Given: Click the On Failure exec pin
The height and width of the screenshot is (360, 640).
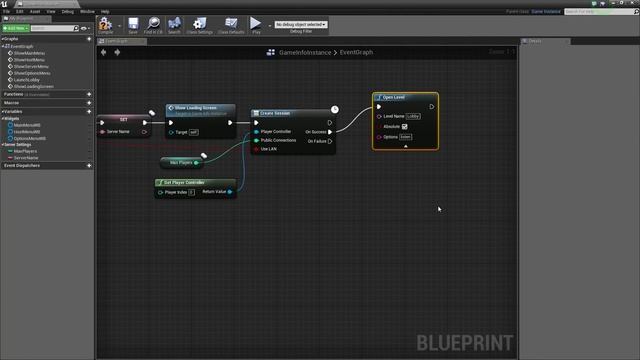Looking at the screenshot, I should (x=330, y=141).
